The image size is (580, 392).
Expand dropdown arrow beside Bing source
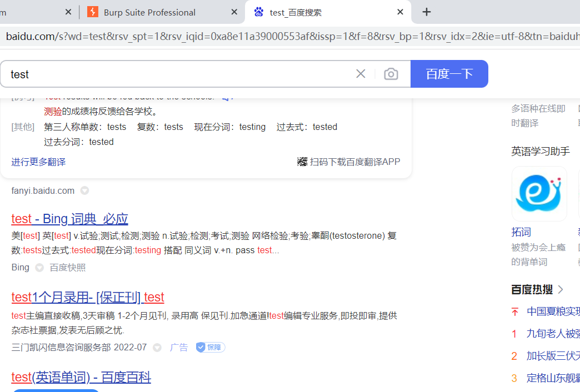coord(39,268)
